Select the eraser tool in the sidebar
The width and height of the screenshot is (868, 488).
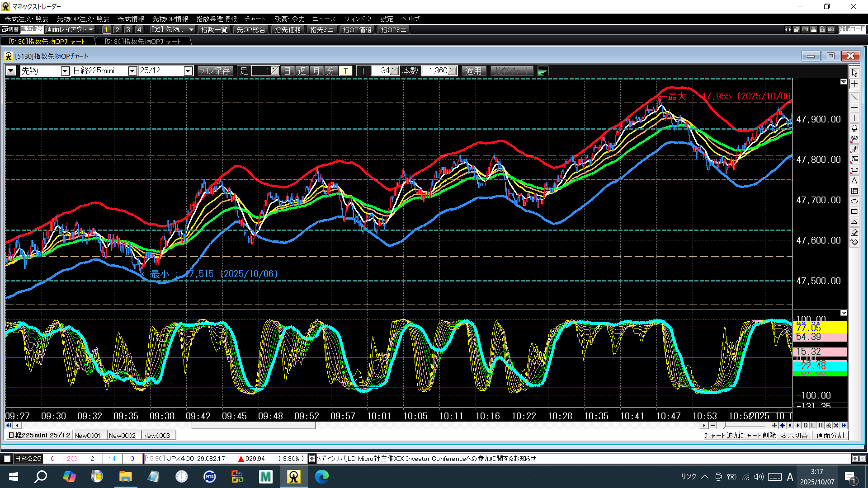tap(854, 232)
